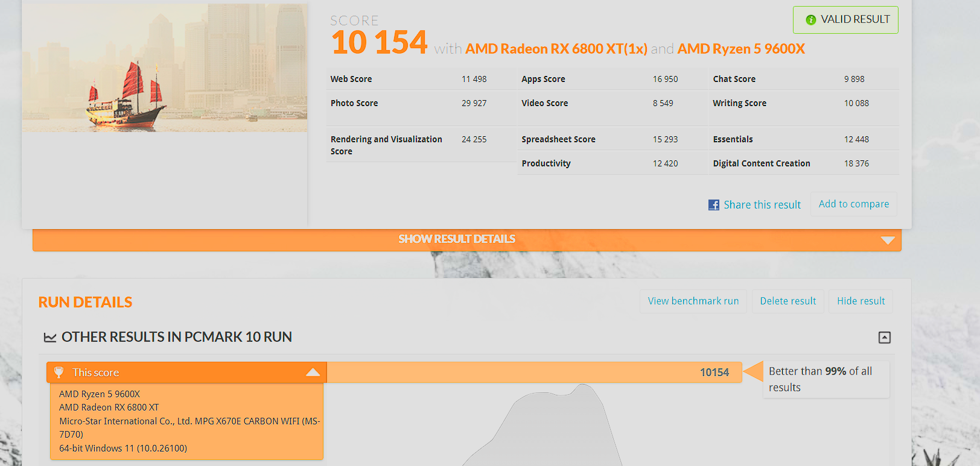Click OTHER RESULTS IN PCMARK 10 RUN heading

pos(177,337)
